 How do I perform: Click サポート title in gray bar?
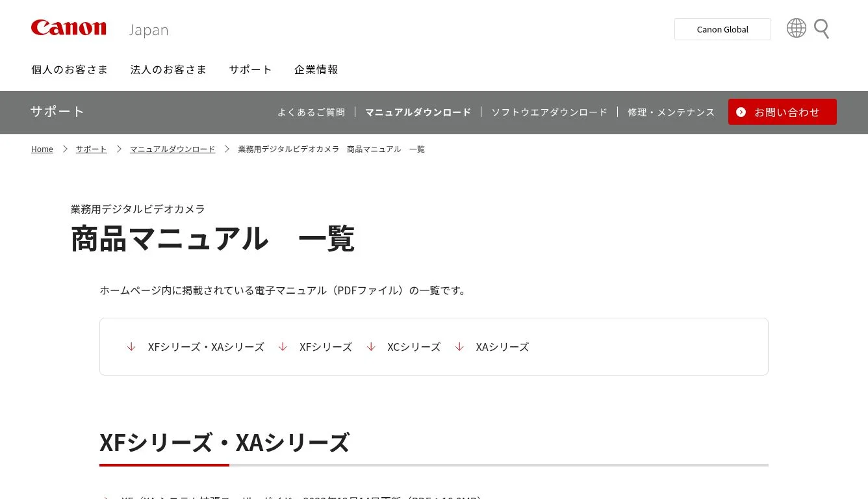click(x=57, y=111)
